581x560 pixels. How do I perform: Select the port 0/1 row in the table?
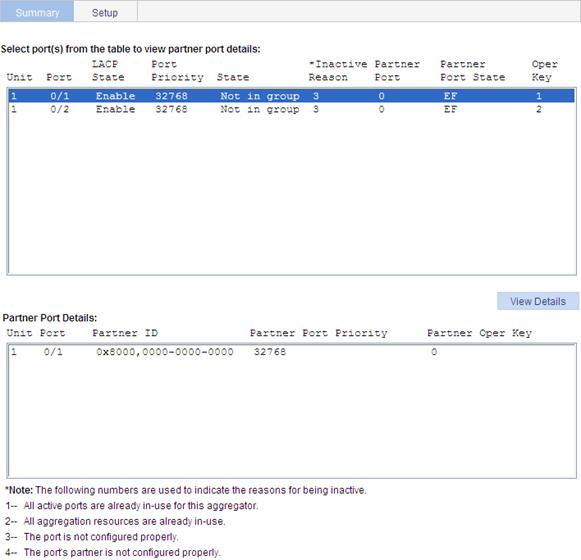[x=292, y=96]
